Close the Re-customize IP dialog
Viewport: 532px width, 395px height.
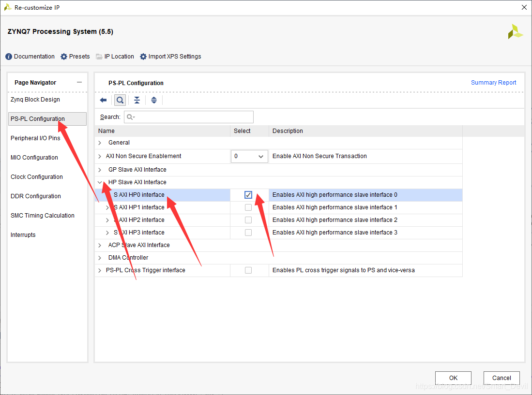coord(524,7)
